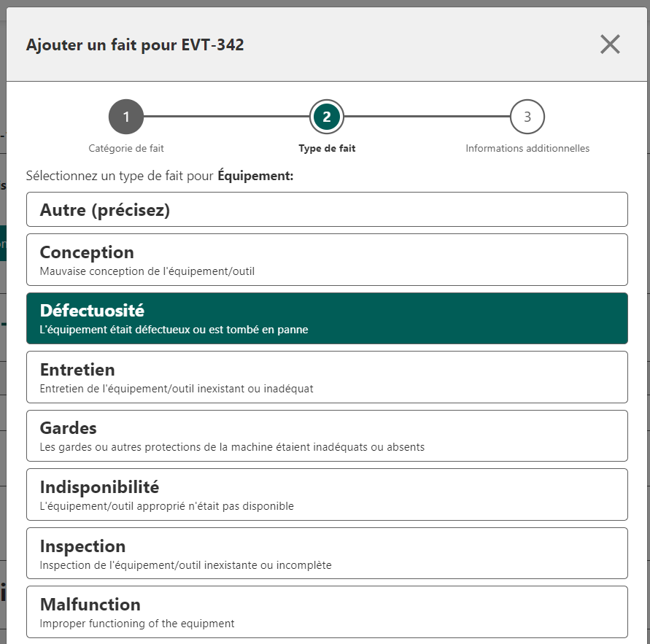
Task: Click the Sélectionnez un type de fait prompt
Action: (x=160, y=176)
